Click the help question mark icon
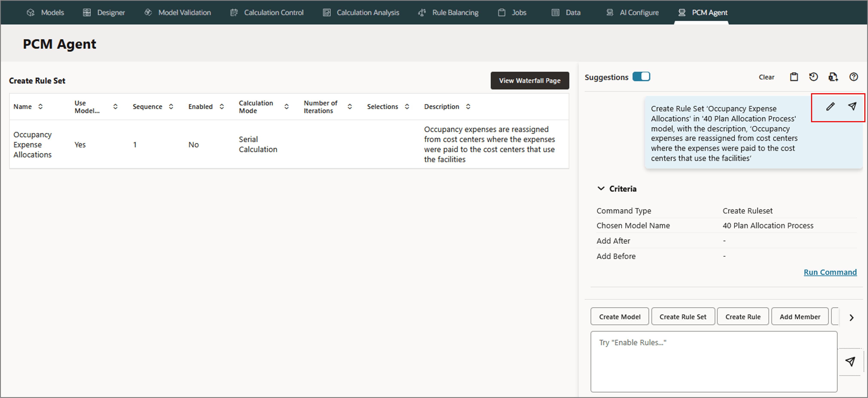This screenshot has width=868, height=398. pos(854,77)
